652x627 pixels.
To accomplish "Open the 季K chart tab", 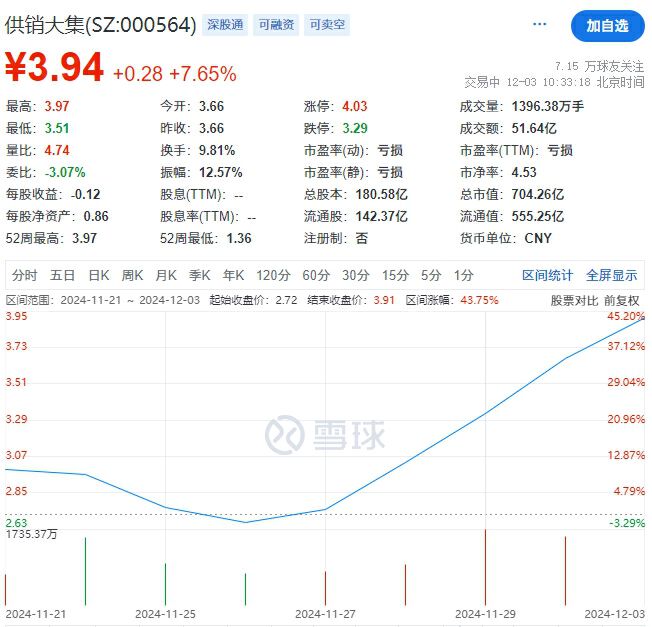I will (200, 275).
